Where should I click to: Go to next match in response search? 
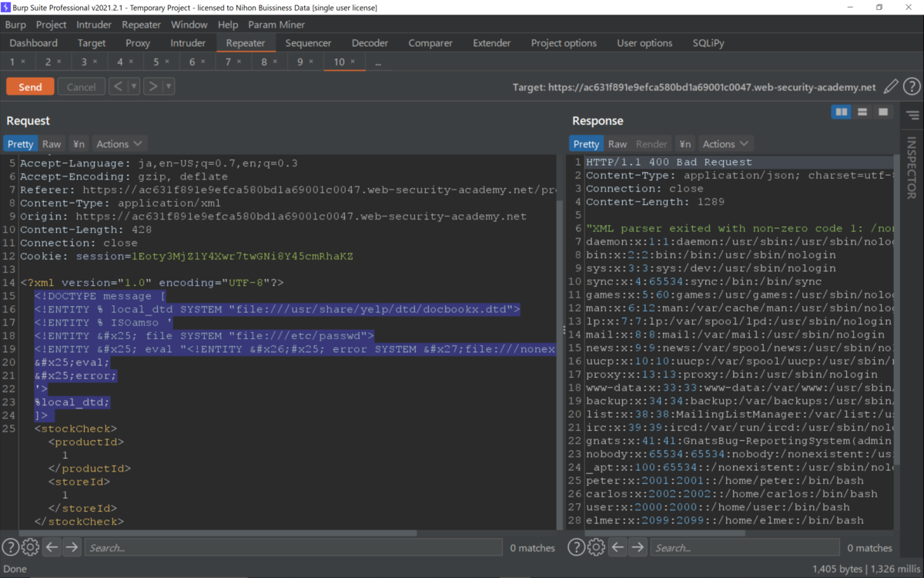pyautogui.click(x=638, y=547)
